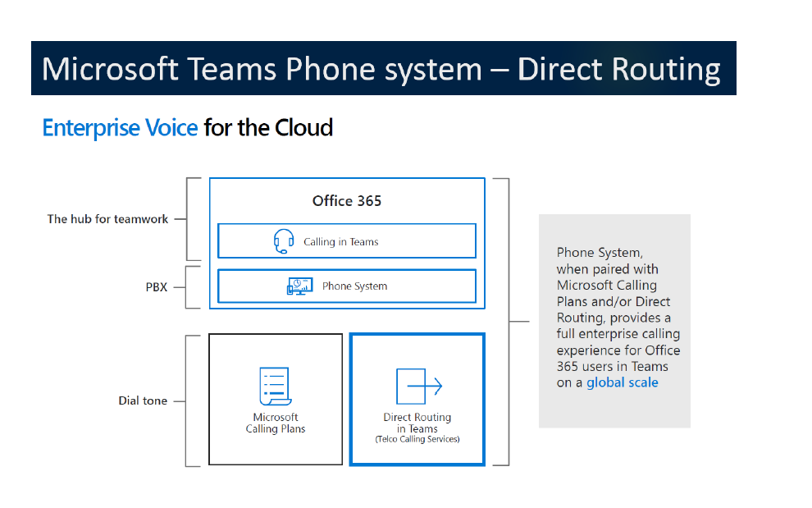Select the 'Microsoft Calling Plans' caption
The image size is (812, 508).
[x=275, y=423]
